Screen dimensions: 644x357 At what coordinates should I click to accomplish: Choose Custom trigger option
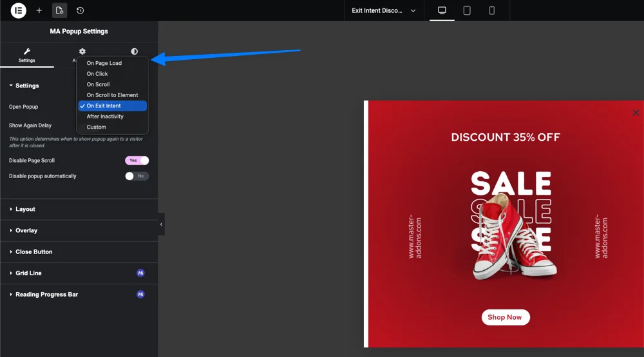(113, 127)
